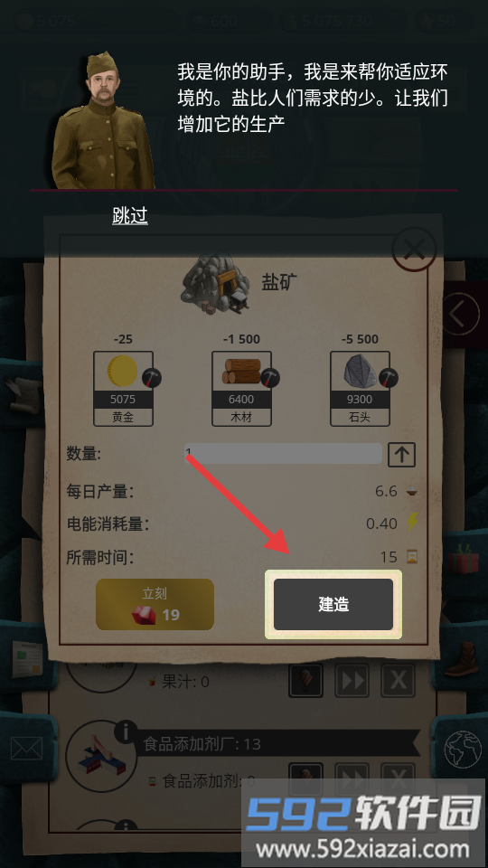
Task: Click hammer icon next to gold resource
Action: click(152, 378)
